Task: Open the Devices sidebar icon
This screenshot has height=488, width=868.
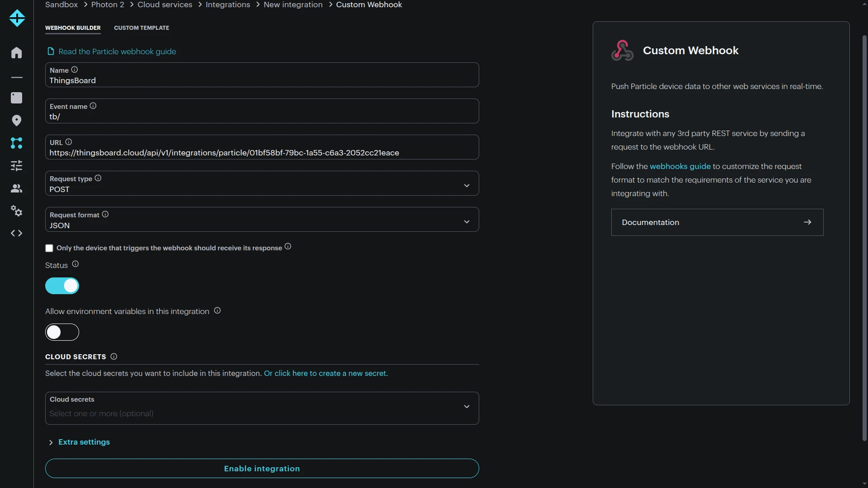Action: [x=17, y=98]
